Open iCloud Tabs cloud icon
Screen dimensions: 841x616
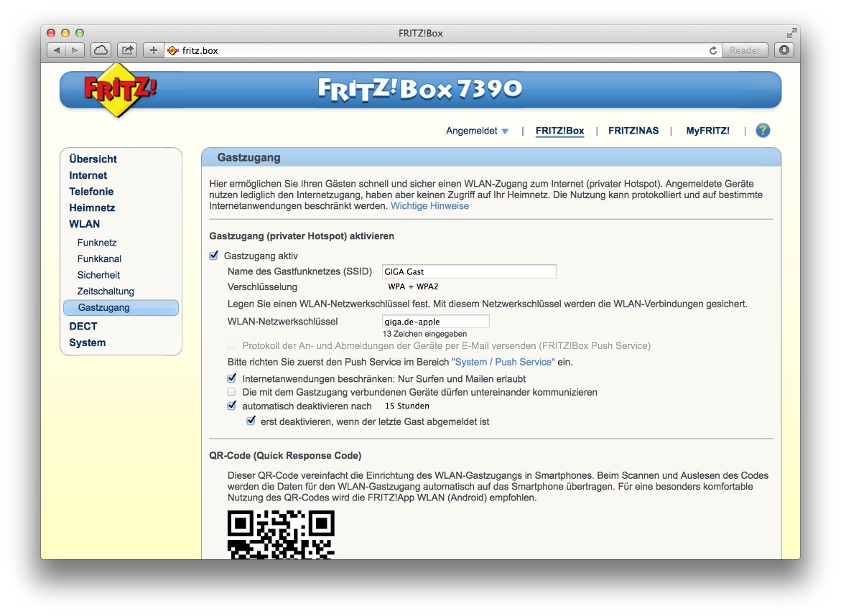101,50
